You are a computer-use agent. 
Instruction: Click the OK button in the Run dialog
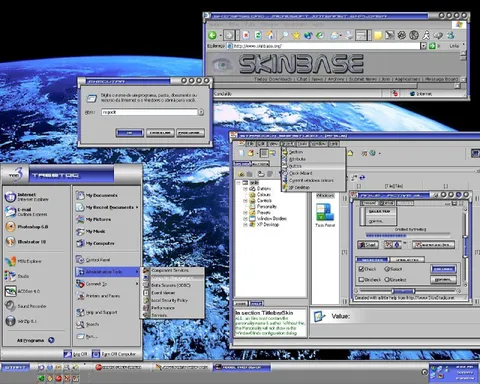130,133
